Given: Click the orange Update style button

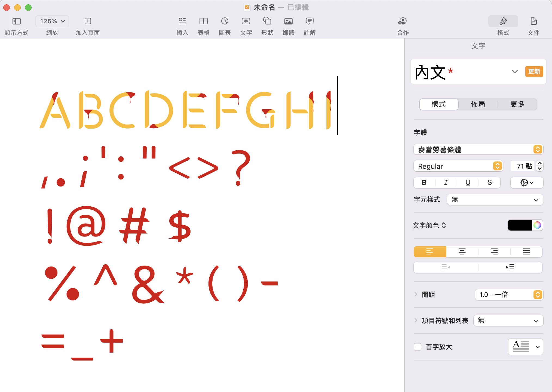Looking at the screenshot, I should click(x=534, y=71).
